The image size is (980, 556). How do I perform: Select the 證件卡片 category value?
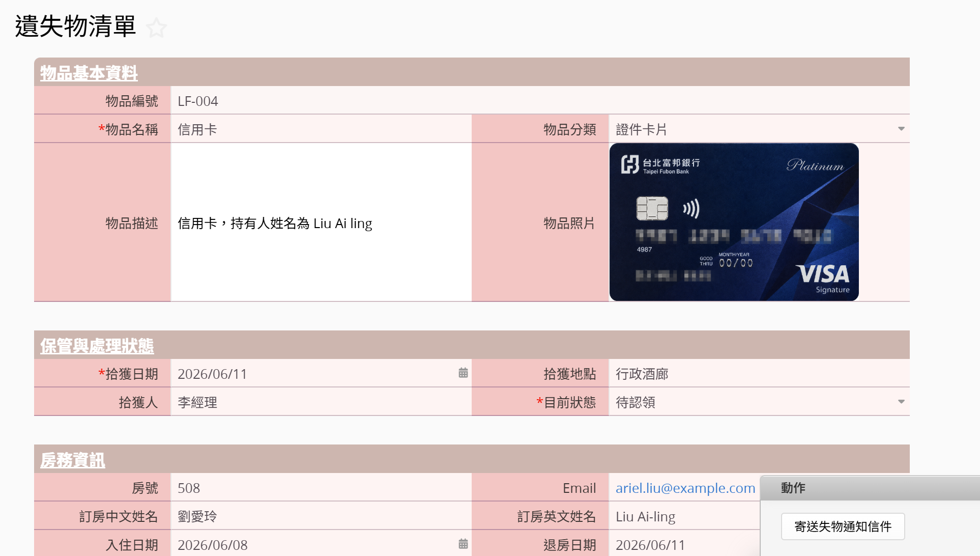point(641,129)
